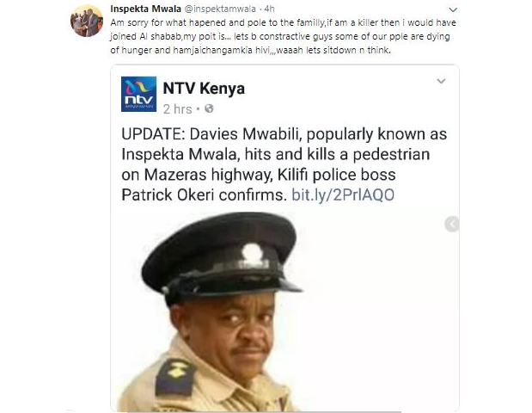The width and height of the screenshot is (532, 413).
Task: Click the public globe privacy icon
Action: (x=209, y=108)
